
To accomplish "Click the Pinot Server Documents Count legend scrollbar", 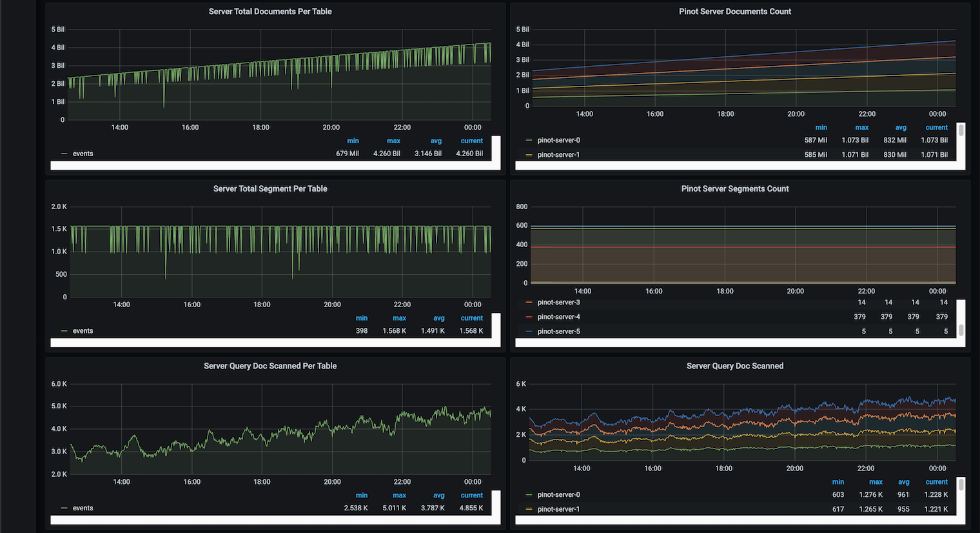I will coord(961,131).
